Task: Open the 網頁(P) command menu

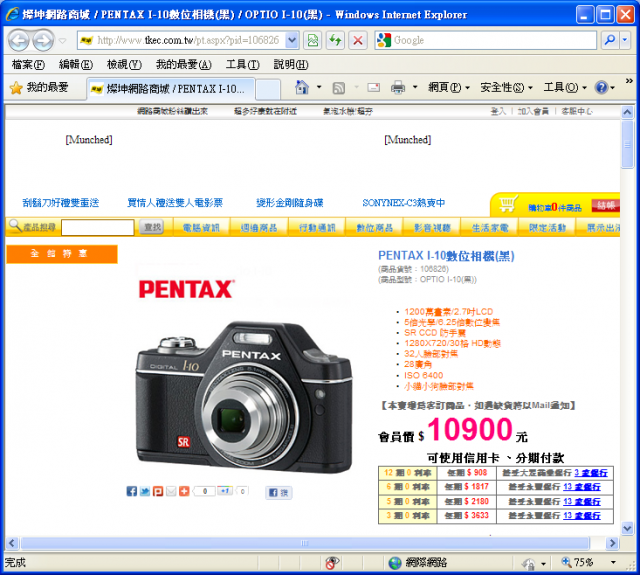Action: [x=449, y=87]
